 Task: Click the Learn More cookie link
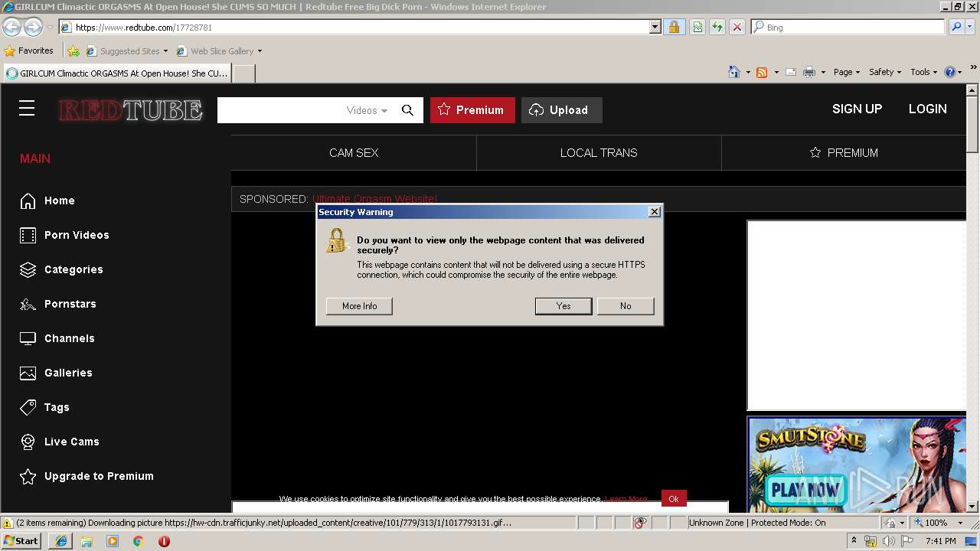626,499
